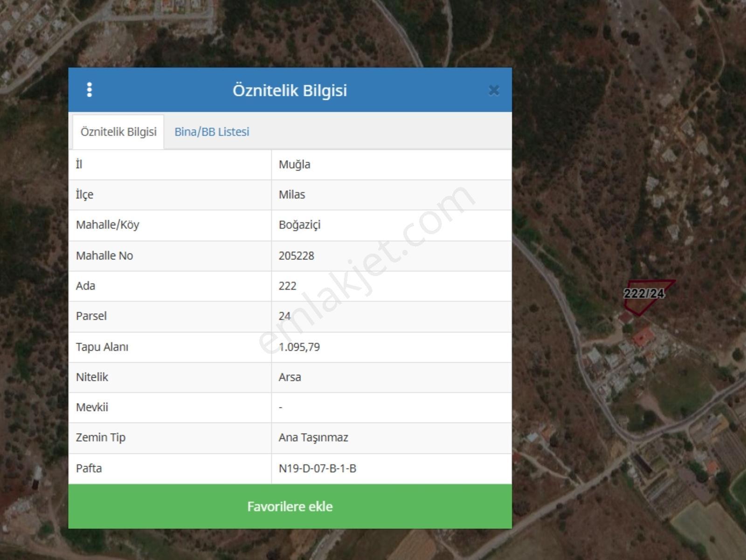Select the Öznitelik Bilgisi tab
This screenshot has width=746, height=560.
click(118, 132)
